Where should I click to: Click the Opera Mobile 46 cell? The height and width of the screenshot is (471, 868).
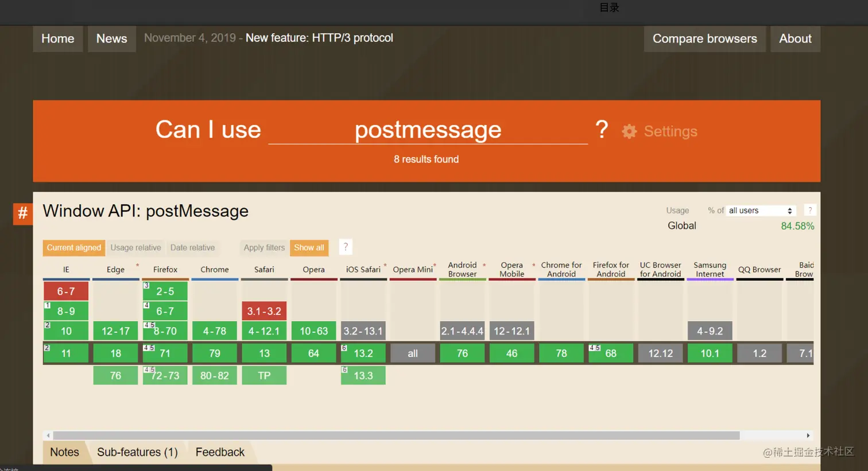[511, 353]
